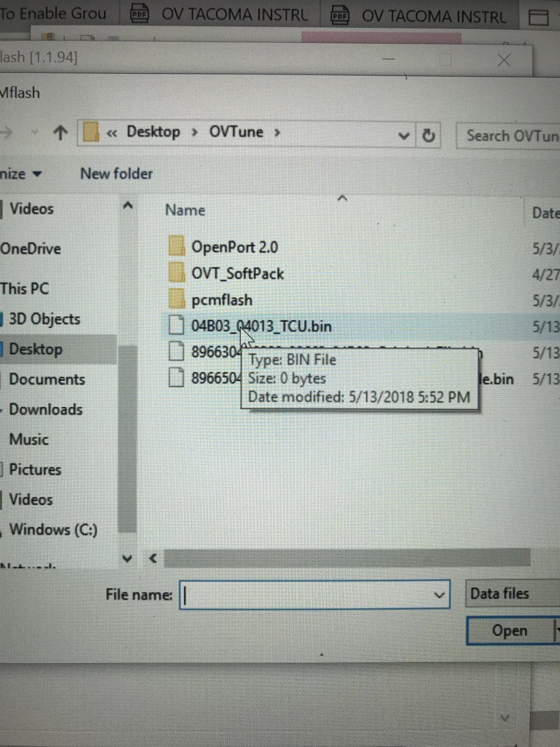This screenshot has width=560, height=747.
Task: Click file list horizontal scroll left arrow
Action: pyautogui.click(x=153, y=558)
